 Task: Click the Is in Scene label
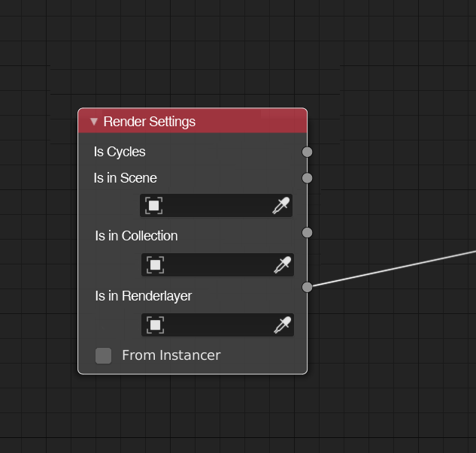coord(125,178)
